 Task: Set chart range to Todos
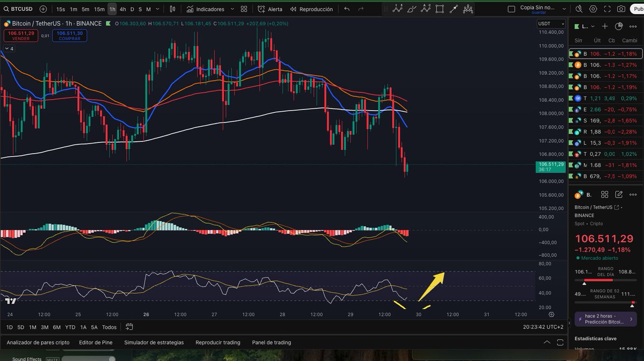109,327
